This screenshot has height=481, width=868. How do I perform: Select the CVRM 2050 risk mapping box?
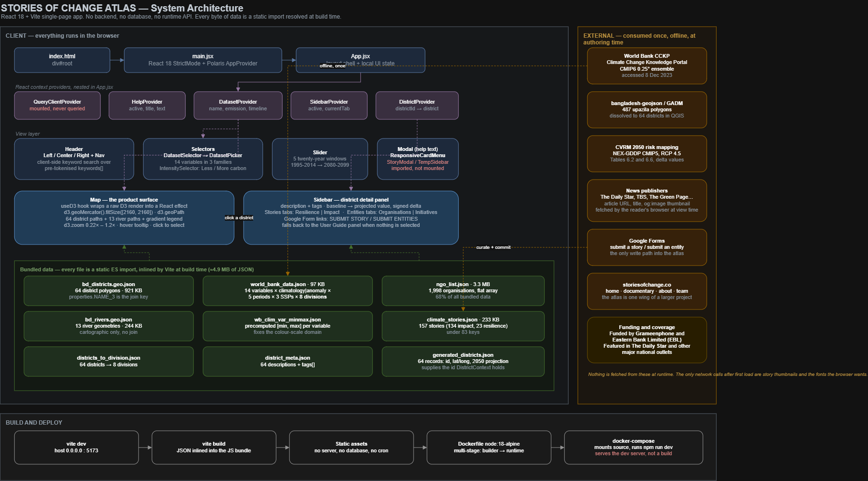647,154
